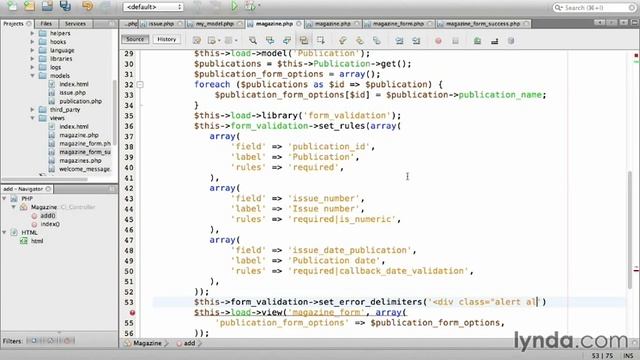The width and height of the screenshot is (640, 360).
Task: Select magazines.php in views folder
Action: coord(80,160)
